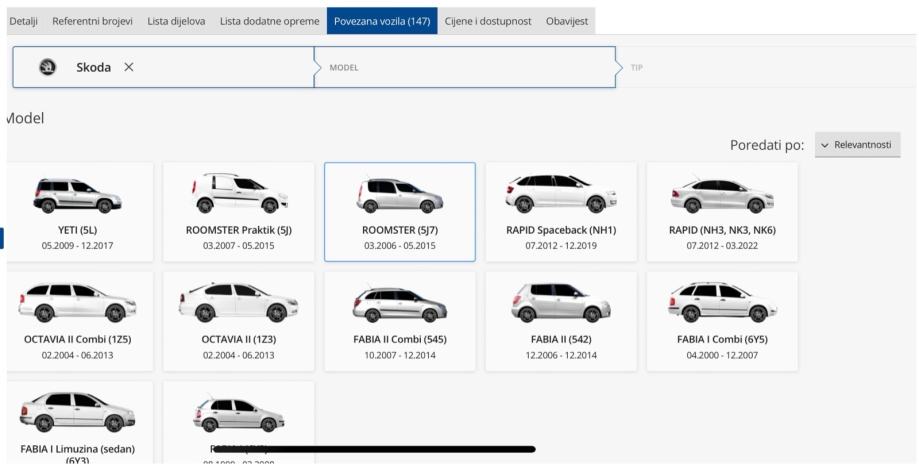The height and width of the screenshot is (464, 919).
Task: Choose OCTAVIA II Combi (1Z5) car image
Action: [x=77, y=302]
